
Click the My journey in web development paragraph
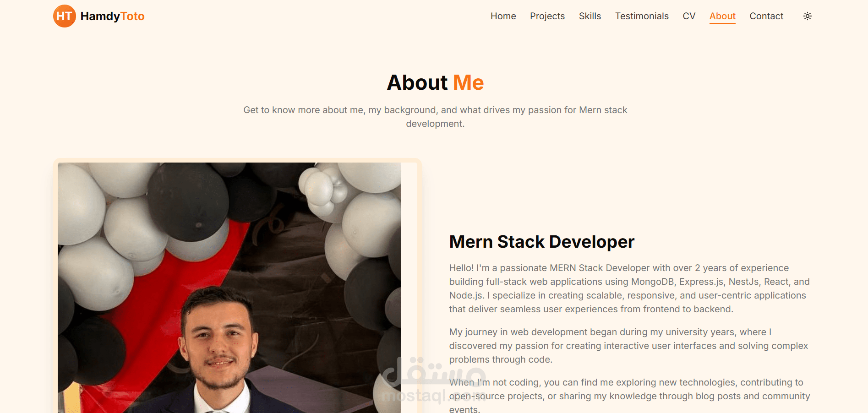(x=628, y=346)
